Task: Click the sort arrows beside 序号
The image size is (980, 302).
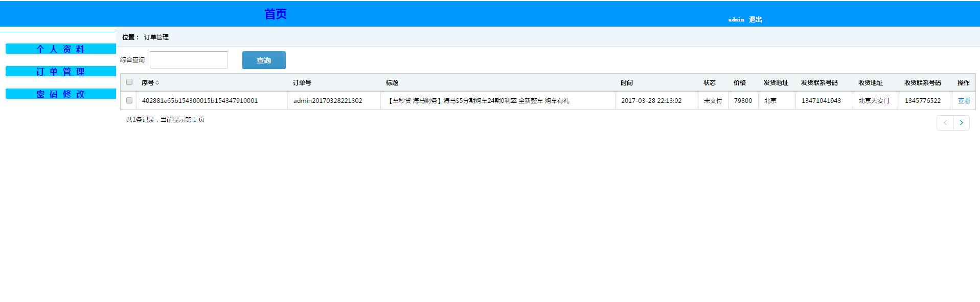Action: 157,83
